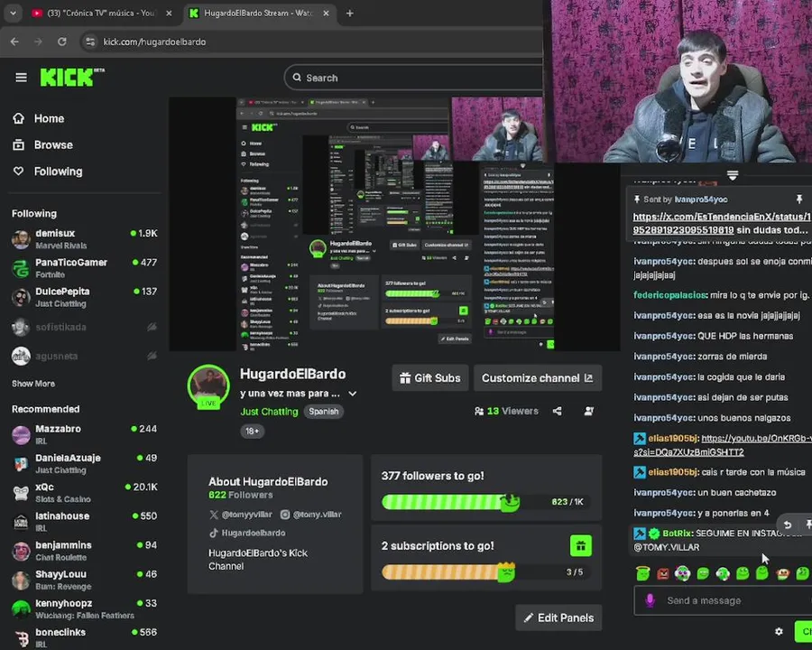Open ShayyLouu recommended channel
Image resolution: width=812 pixels, height=650 pixels.
(x=85, y=580)
